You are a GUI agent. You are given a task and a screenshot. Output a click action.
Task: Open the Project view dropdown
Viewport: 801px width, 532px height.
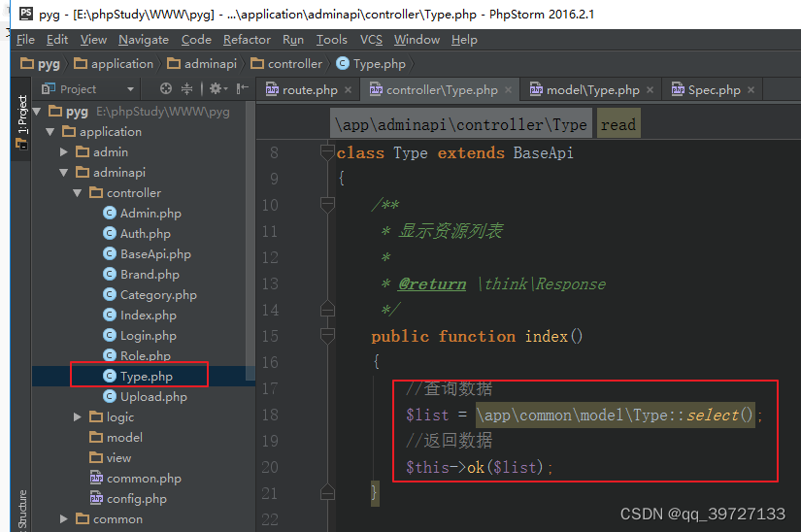pyautogui.click(x=130, y=89)
